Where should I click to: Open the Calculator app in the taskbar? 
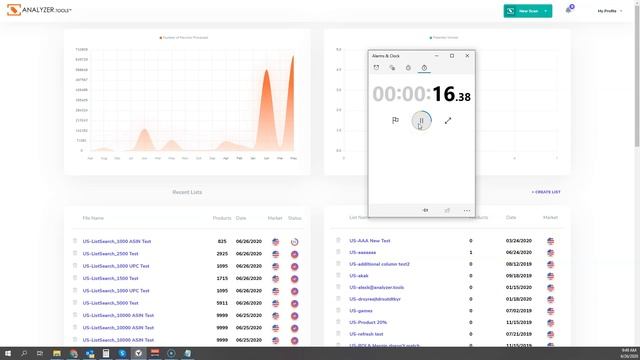[x=106, y=353]
